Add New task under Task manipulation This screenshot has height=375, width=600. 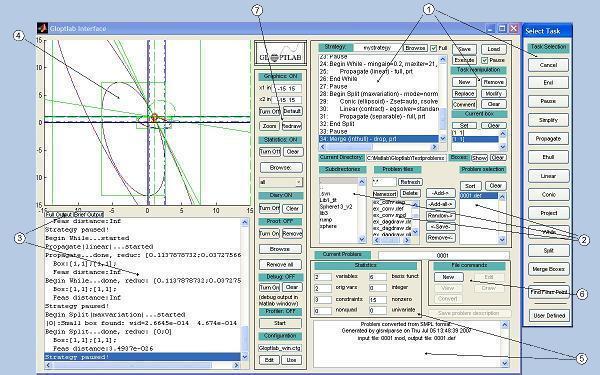coord(464,82)
